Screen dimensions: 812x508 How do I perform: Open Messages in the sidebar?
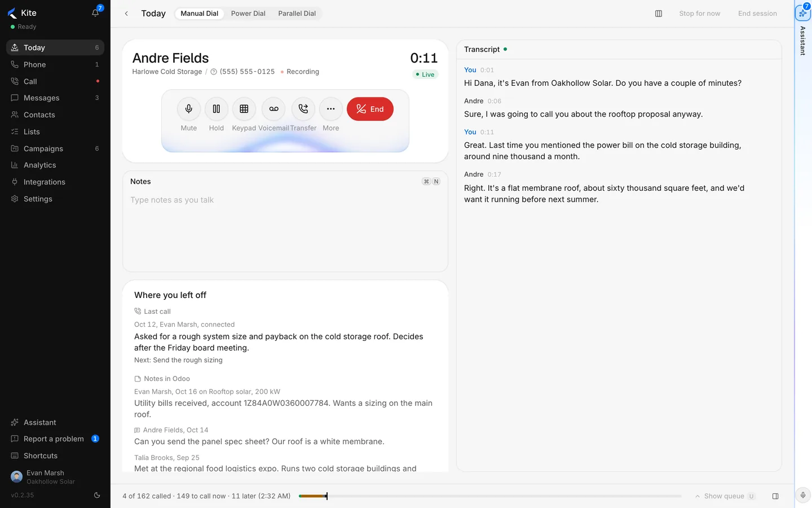coord(55,98)
